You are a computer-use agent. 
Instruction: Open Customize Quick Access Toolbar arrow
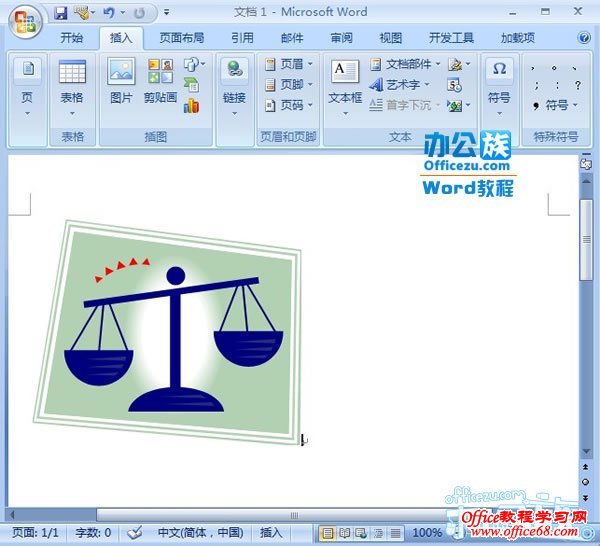(166, 12)
